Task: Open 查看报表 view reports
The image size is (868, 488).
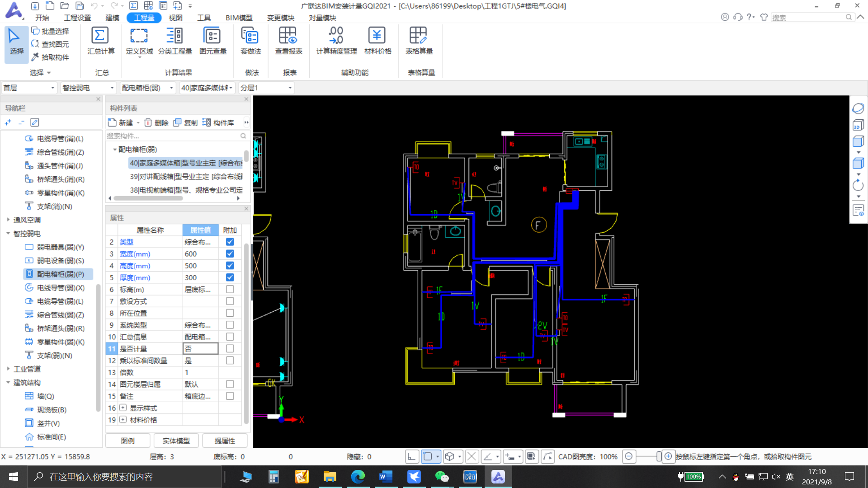Action: click(288, 41)
